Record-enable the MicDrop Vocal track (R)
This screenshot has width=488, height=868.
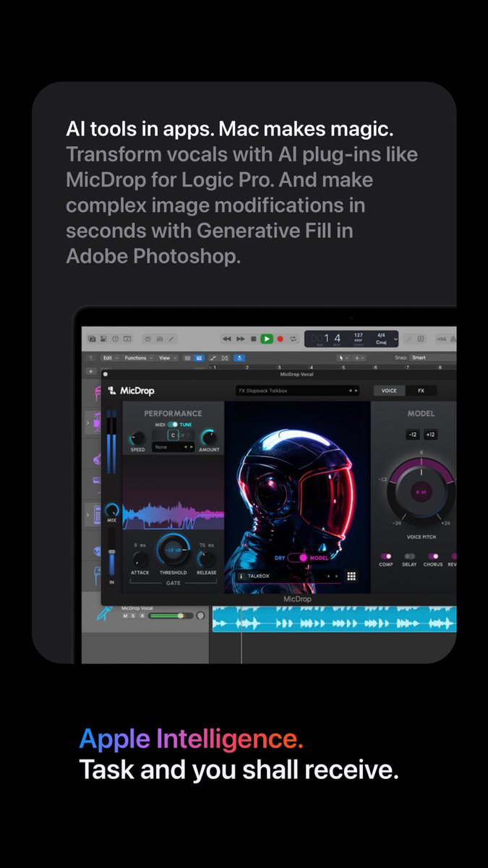[x=142, y=616]
